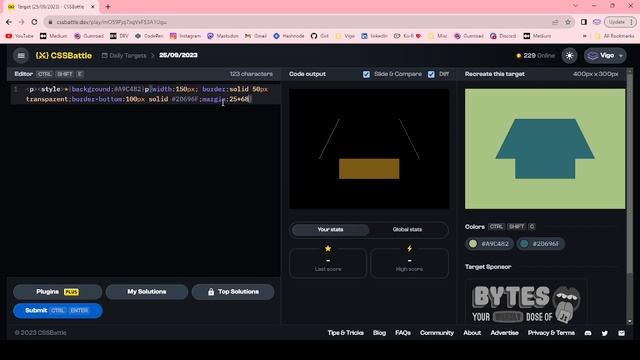Open the Discord icon in footer
640x360 pixels.
[x=588, y=333]
